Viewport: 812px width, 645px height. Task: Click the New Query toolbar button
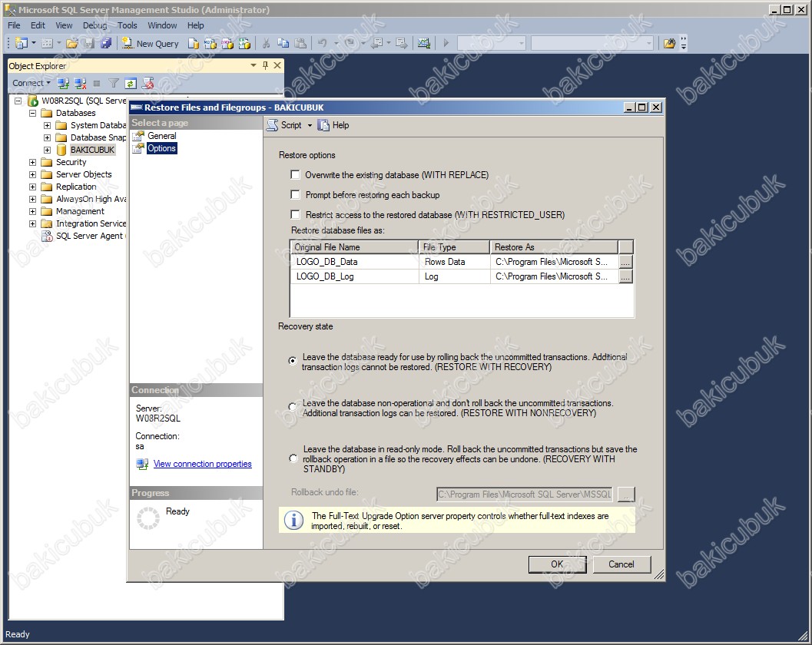[x=151, y=44]
